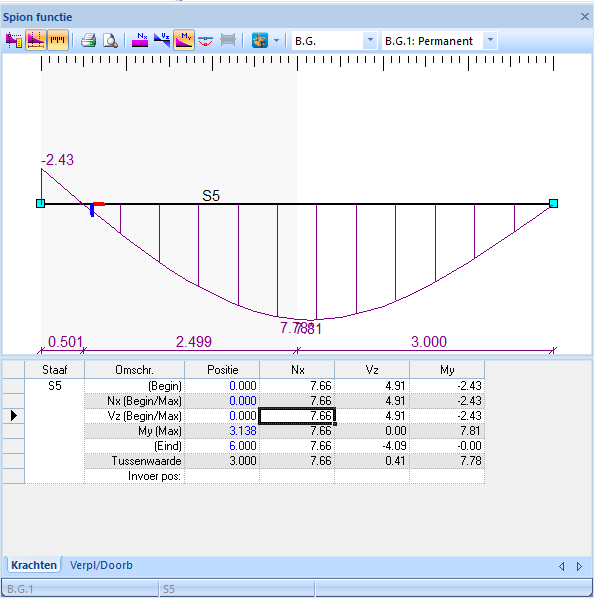Switch to the Verpl/Doorb tab

point(101,565)
